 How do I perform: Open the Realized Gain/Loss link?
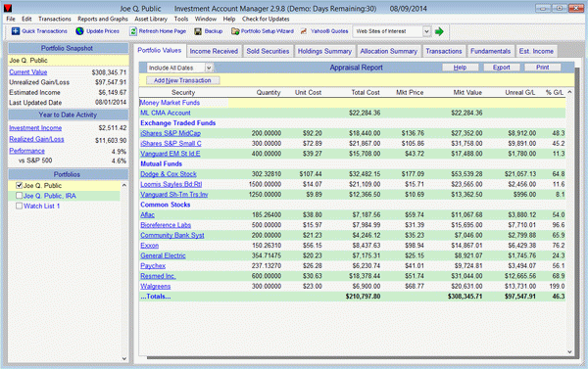point(36,139)
